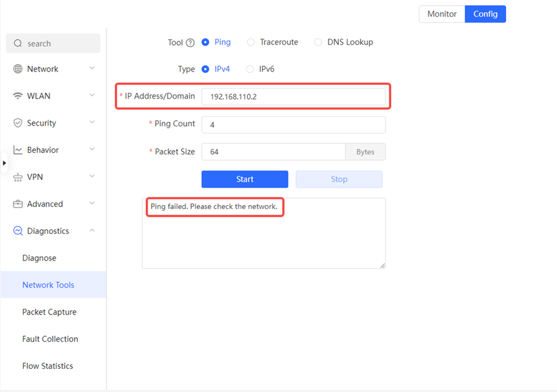Viewport: 557px width, 392px height.
Task: Switch to the Monitor tab
Action: [x=442, y=14]
